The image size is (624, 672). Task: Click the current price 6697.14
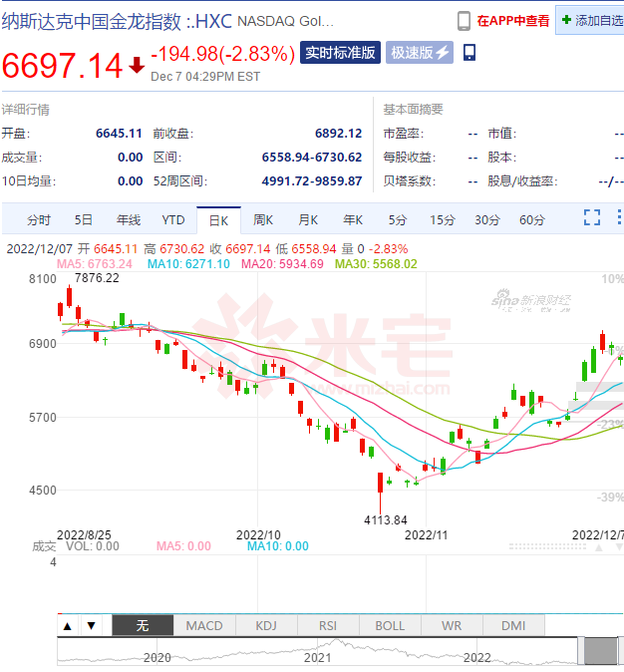63,66
